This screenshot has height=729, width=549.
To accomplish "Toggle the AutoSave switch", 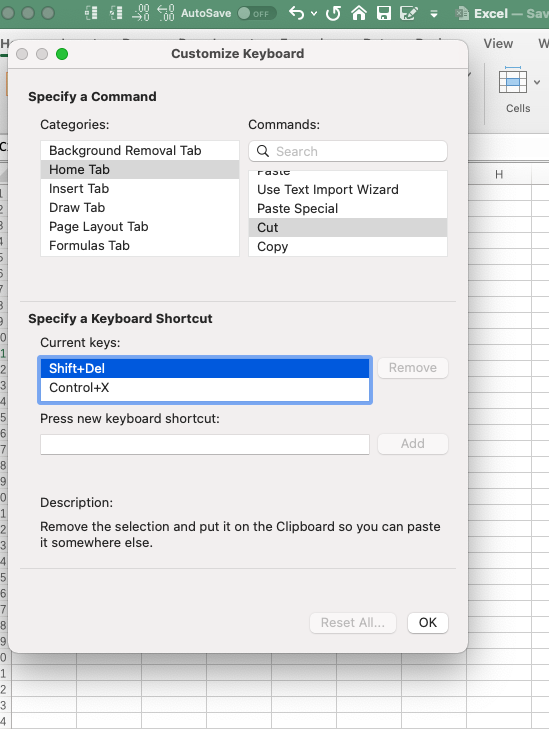I will [x=256, y=13].
